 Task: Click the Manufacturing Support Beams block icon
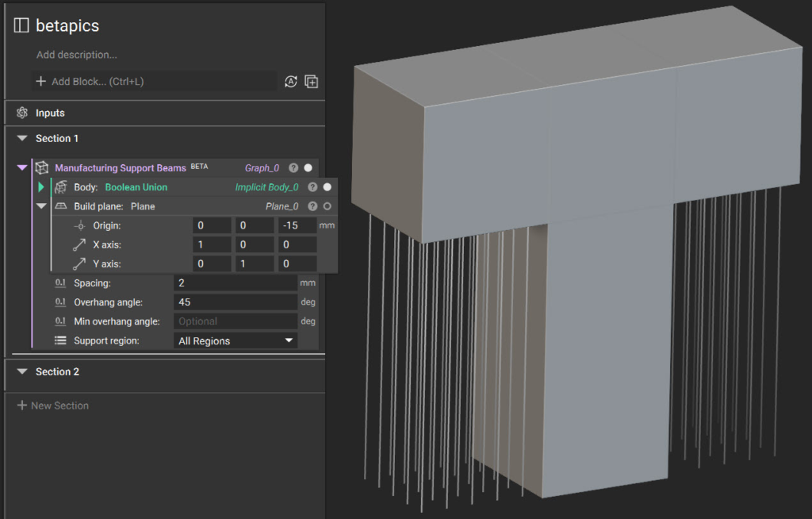[42, 167]
